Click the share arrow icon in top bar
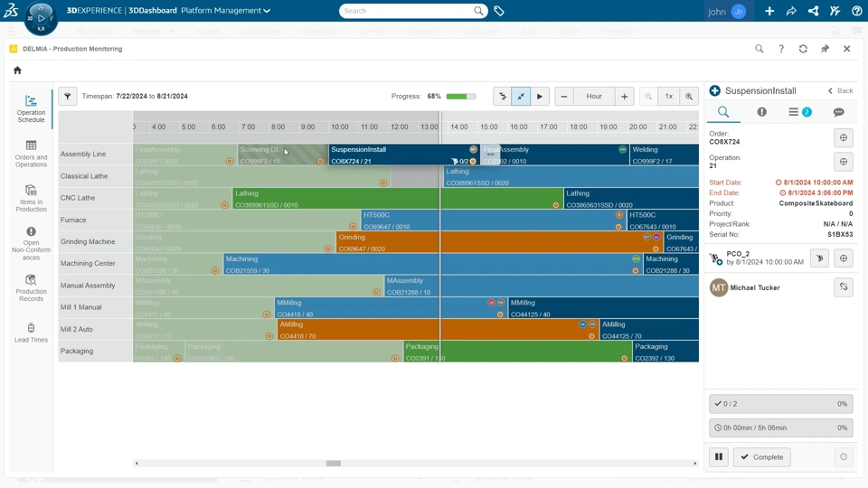 pos(791,11)
